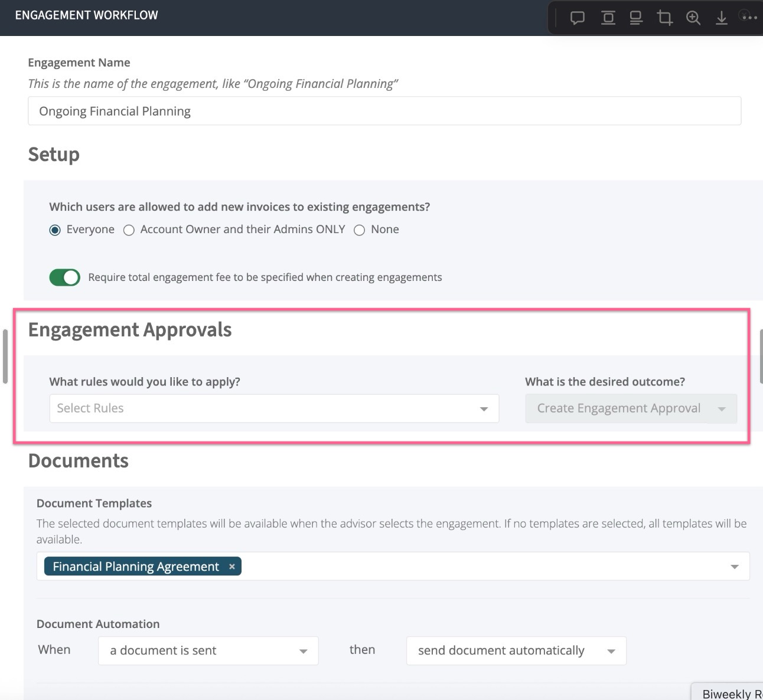Click the image frame alignment icon

coord(608,18)
